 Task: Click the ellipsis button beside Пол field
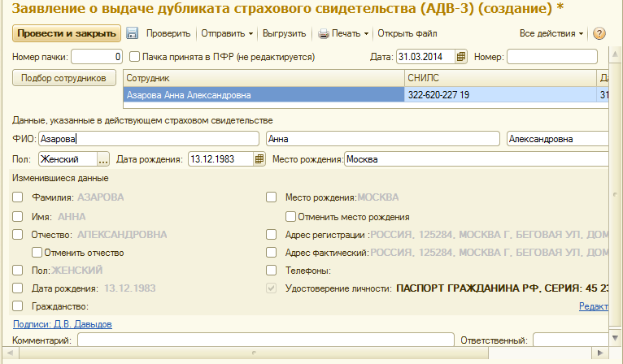[103, 159]
